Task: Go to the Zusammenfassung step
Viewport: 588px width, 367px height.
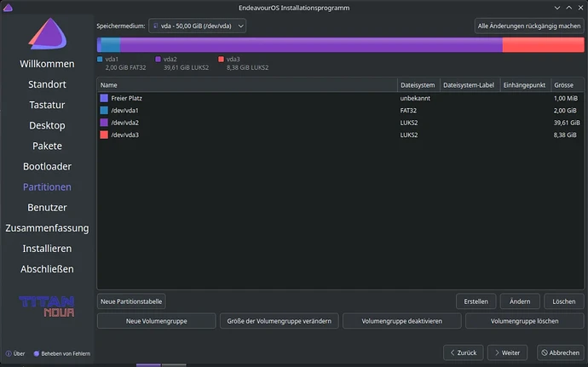Action: [x=47, y=228]
